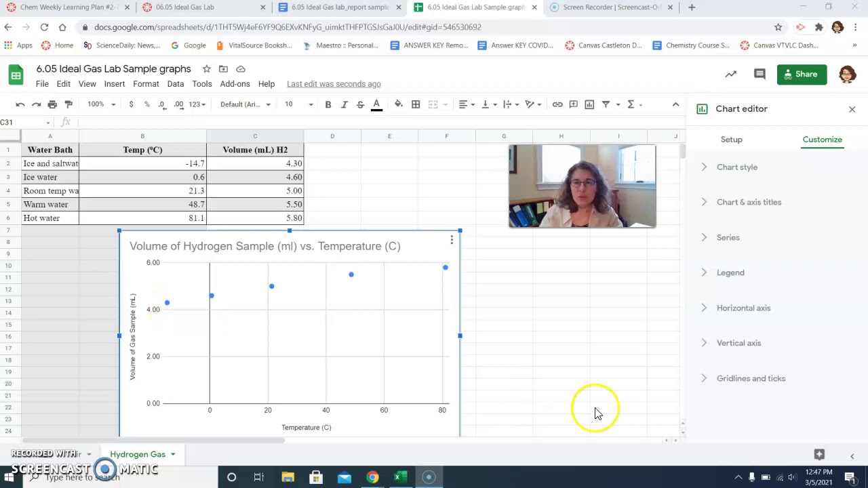
Task: Open the fill color picker
Action: (x=399, y=104)
